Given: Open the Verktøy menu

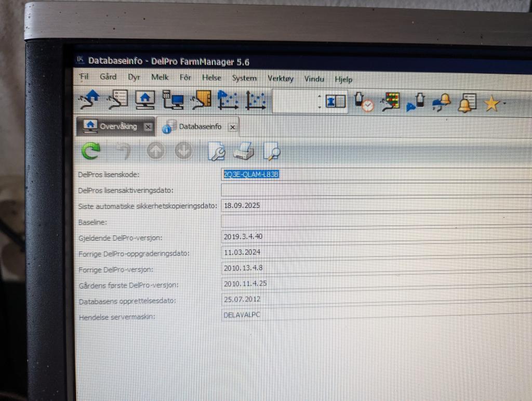Looking at the screenshot, I should tap(281, 79).
